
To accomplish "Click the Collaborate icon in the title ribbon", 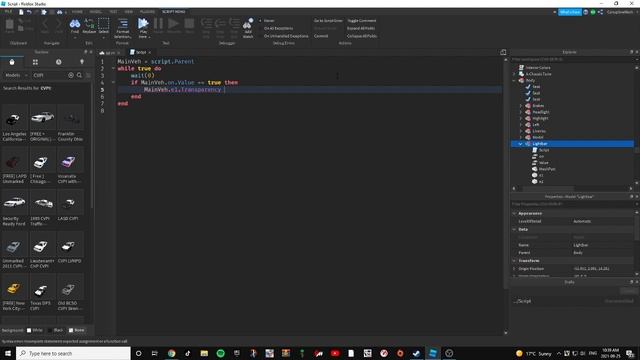I will 600,12.
